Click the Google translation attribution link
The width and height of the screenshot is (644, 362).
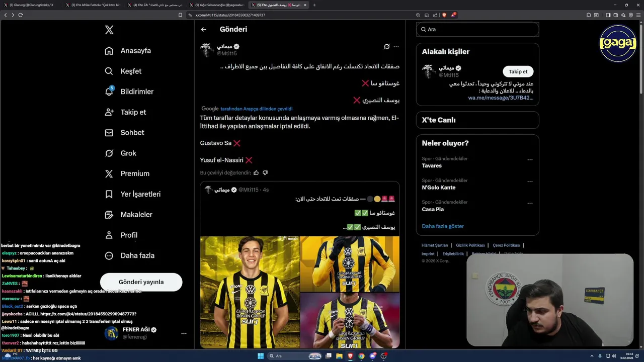coord(256,109)
